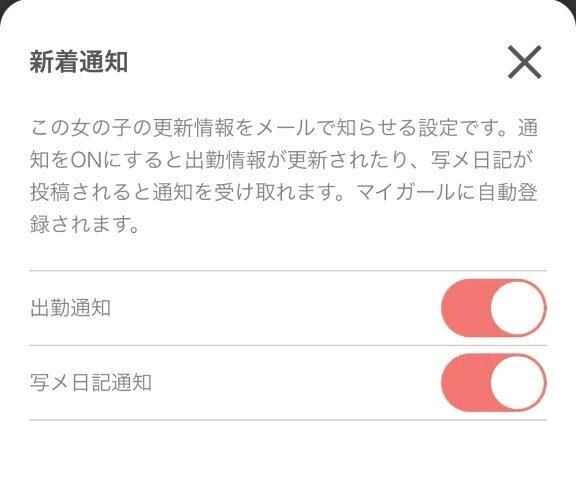The width and height of the screenshot is (576, 492).
Task: Tap the word ON in the description text
Action: point(86,160)
